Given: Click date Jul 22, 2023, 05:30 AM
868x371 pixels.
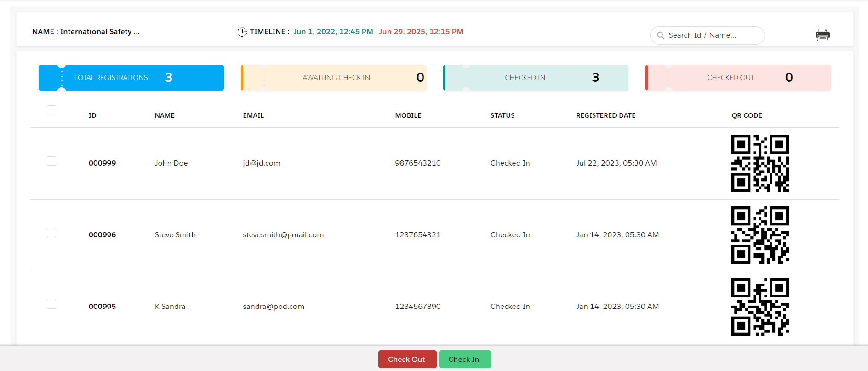Looking at the screenshot, I should coord(617,163).
